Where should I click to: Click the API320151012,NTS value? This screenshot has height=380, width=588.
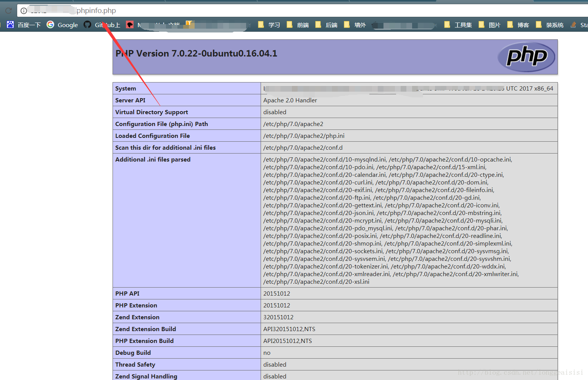click(289, 329)
